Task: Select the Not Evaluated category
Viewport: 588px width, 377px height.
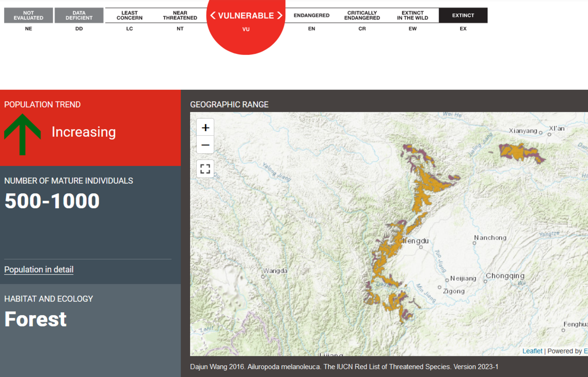Action: click(x=28, y=15)
